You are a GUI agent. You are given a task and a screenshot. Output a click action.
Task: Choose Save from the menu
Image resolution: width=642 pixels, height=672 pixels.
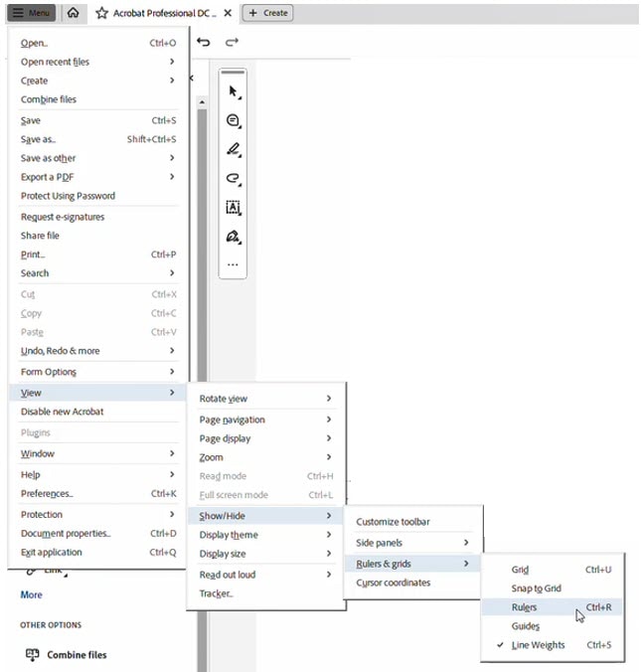pyautogui.click(x=98, y=120)
